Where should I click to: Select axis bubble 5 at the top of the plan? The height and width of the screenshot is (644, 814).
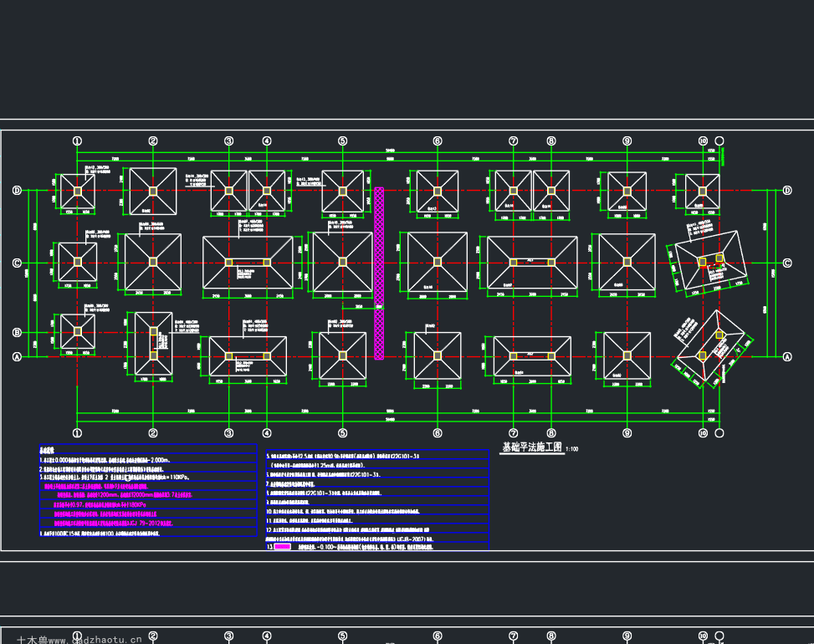tap(343, 141)
